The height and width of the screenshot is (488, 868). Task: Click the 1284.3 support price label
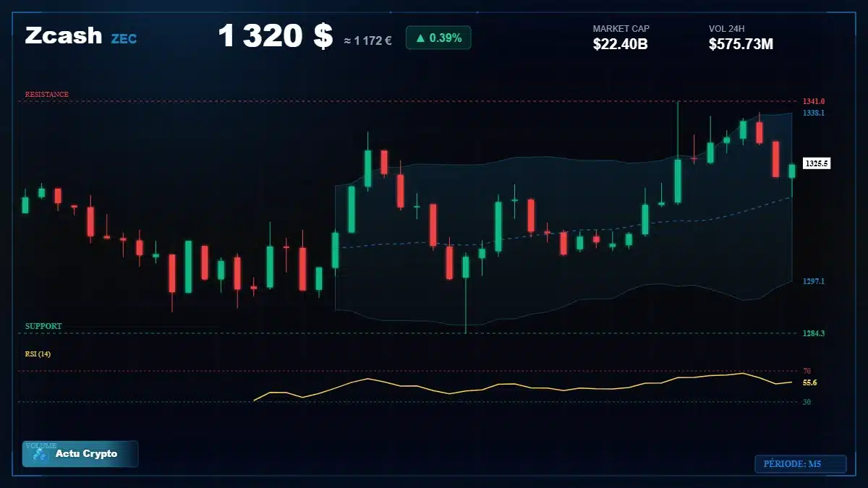point(814,333)
